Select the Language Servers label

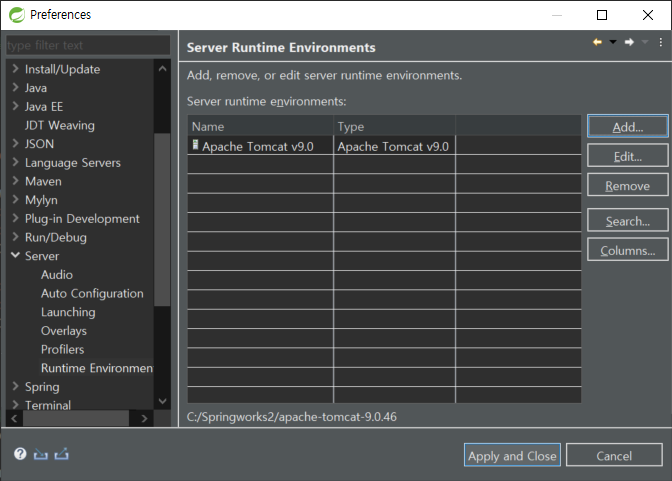73,162
